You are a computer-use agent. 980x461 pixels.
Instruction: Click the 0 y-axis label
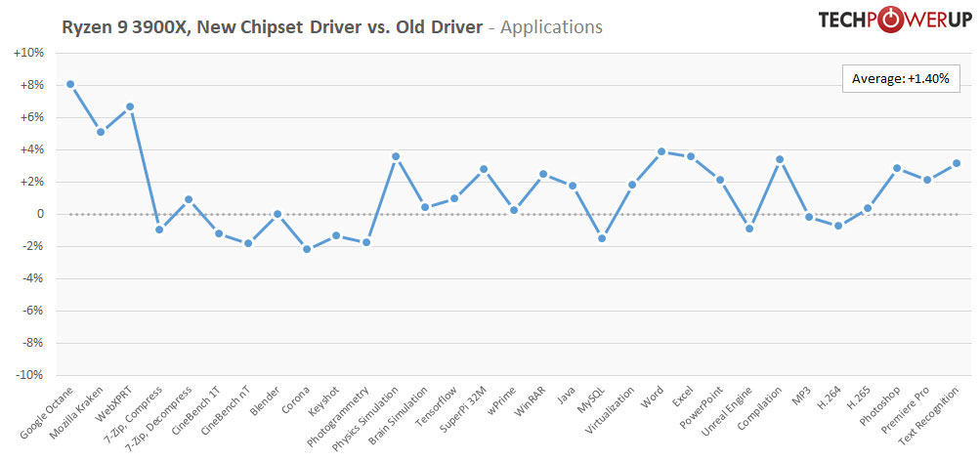(x=41, y=214)
